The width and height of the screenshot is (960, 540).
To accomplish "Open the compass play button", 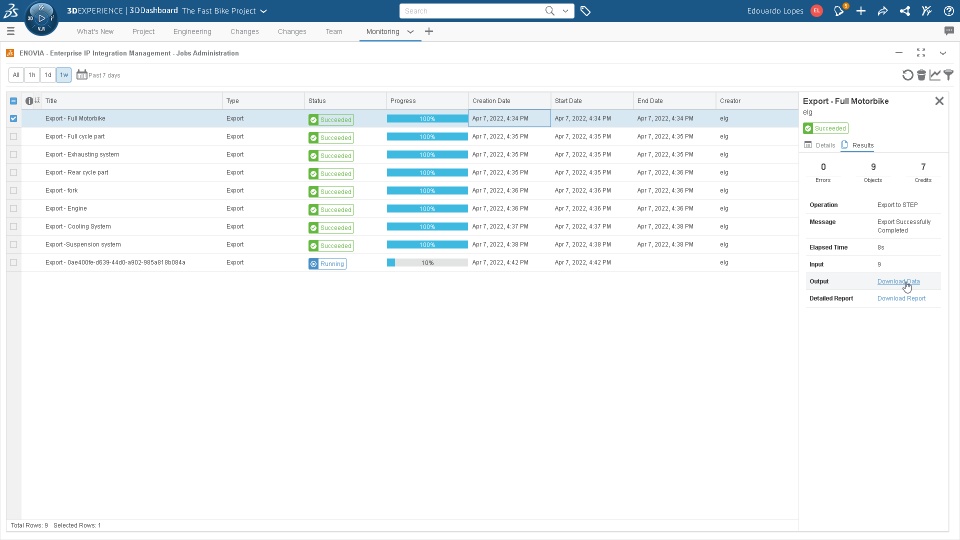I will click(42, 18).
